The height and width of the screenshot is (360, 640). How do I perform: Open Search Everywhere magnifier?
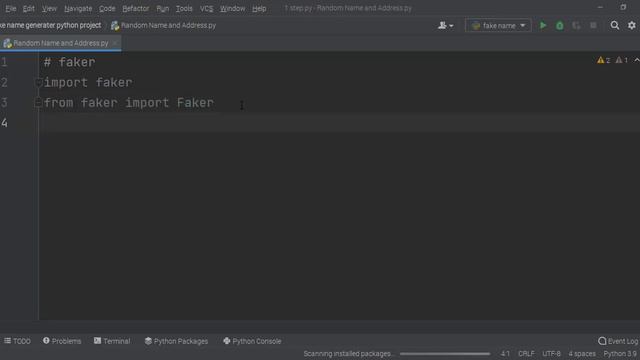click(615, 25)
